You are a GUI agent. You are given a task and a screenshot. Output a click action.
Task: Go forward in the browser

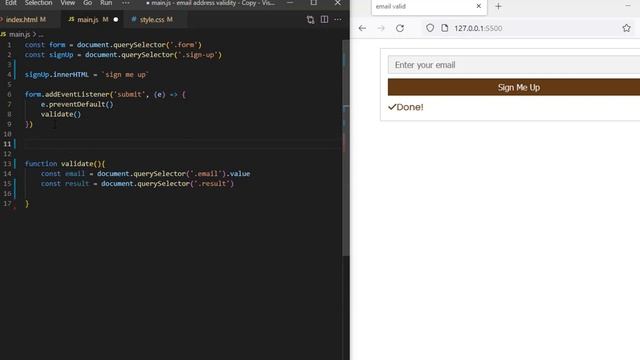click(381, 28)
